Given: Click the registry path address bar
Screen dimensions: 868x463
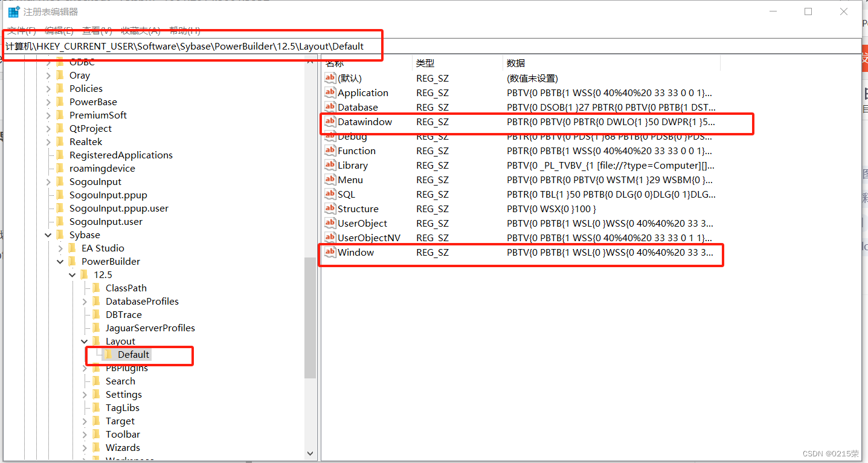Looking at the screenshot, I should (x=432, y=46).
